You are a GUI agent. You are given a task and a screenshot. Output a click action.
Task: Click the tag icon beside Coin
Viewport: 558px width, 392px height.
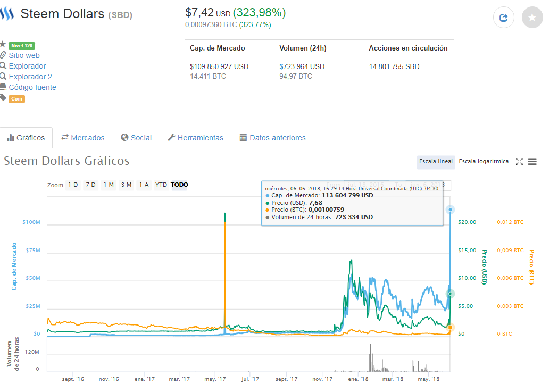(x=3, y=97)
